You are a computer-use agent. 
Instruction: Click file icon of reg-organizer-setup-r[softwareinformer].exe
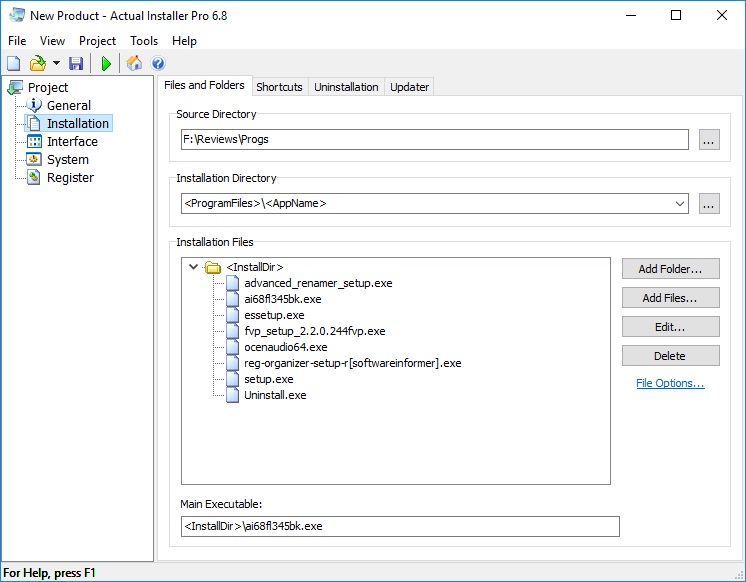pyautogui.click(x=233, y=363)
